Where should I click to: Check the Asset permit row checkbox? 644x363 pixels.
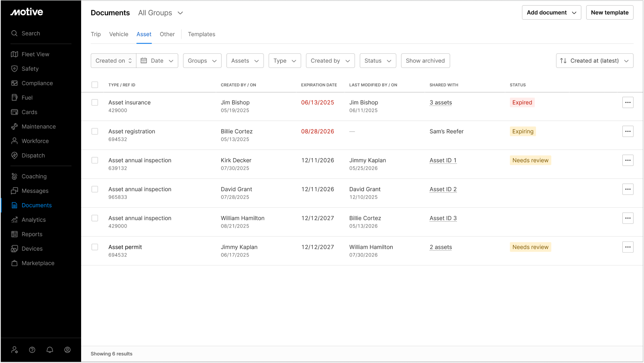click(x=95, y=247)
